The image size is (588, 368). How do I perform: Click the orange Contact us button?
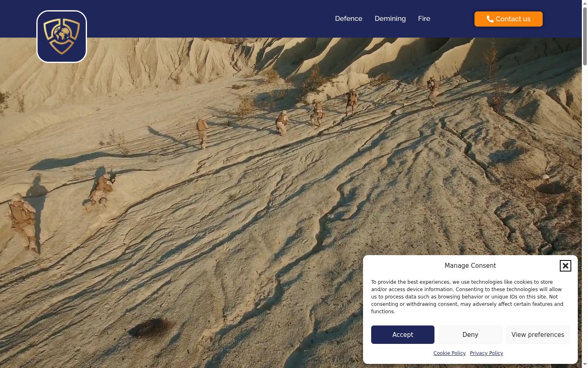(x=508, y=19)
